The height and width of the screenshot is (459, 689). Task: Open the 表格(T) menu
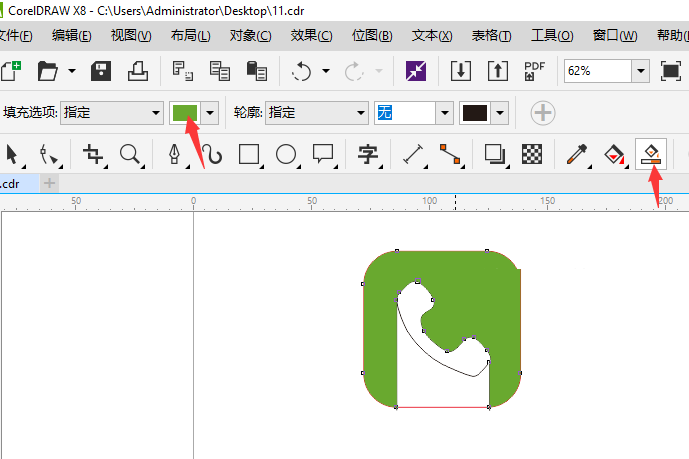click(x=491, y=35)
